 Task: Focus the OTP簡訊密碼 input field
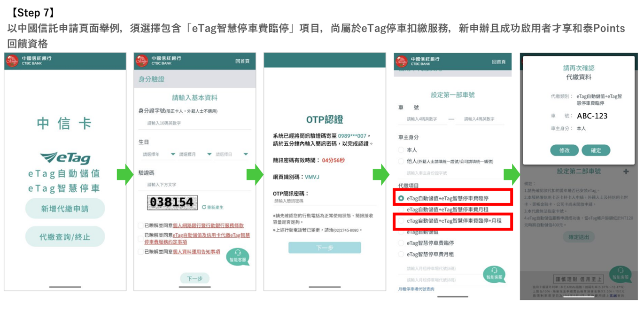click(x=325, y=201)
